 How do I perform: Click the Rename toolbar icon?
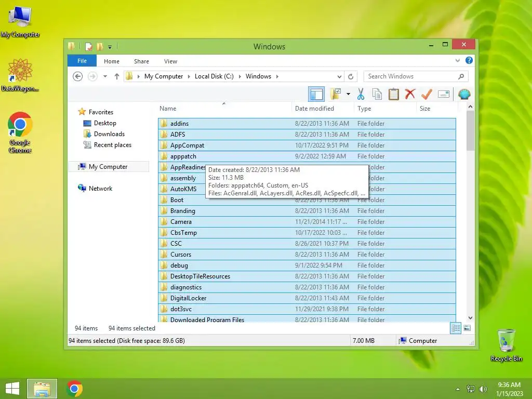tap(444, 94)
